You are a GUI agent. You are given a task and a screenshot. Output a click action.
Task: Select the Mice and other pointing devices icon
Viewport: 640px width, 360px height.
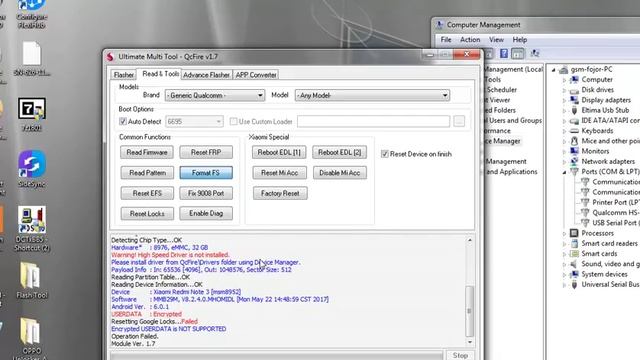(x=574, y=141)
